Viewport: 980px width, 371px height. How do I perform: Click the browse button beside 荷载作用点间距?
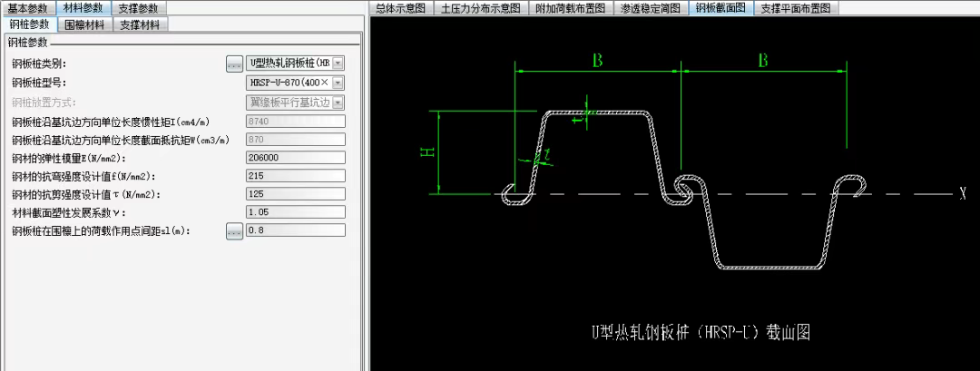point(234,231)
